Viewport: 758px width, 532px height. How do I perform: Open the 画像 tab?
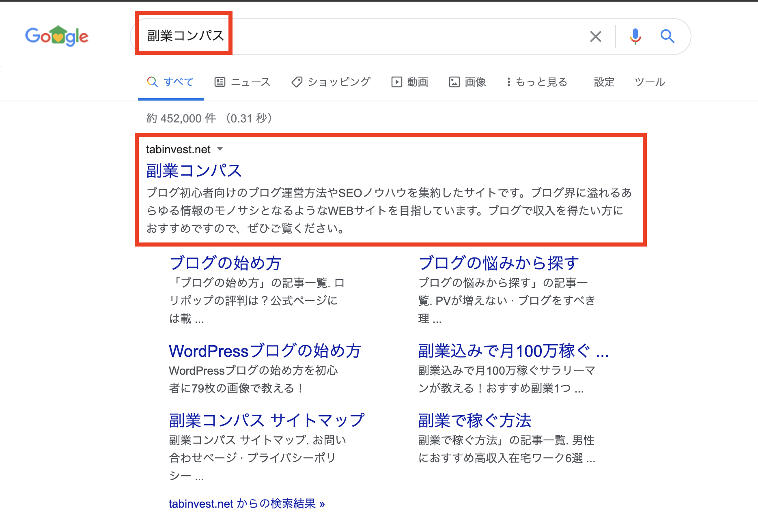467,82
